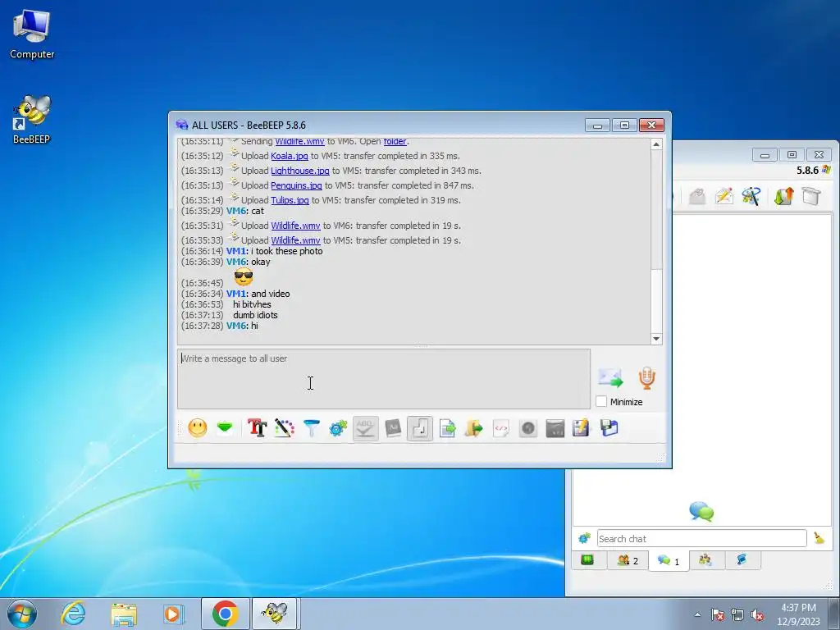Click the dark grey window icon
This screenshot has width=840, height=630.
coord(555,428)
